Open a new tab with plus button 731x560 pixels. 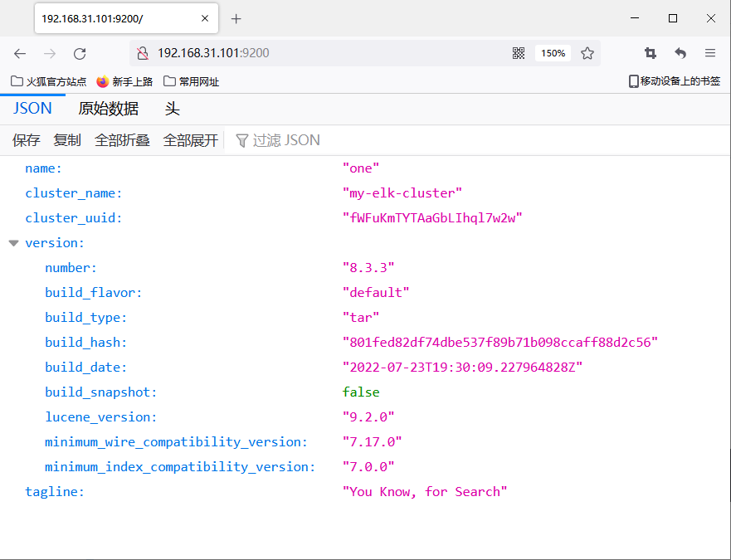coord(236,18)
